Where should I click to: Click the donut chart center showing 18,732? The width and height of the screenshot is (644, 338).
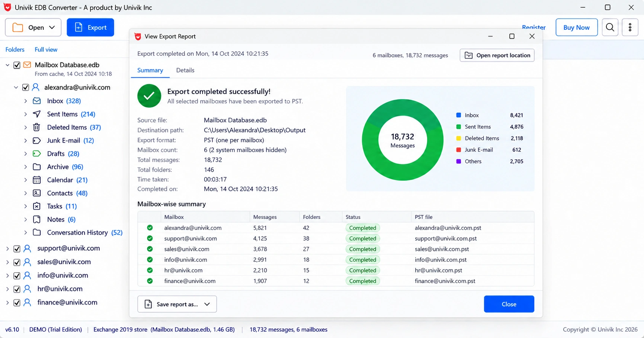pos(403,140)
